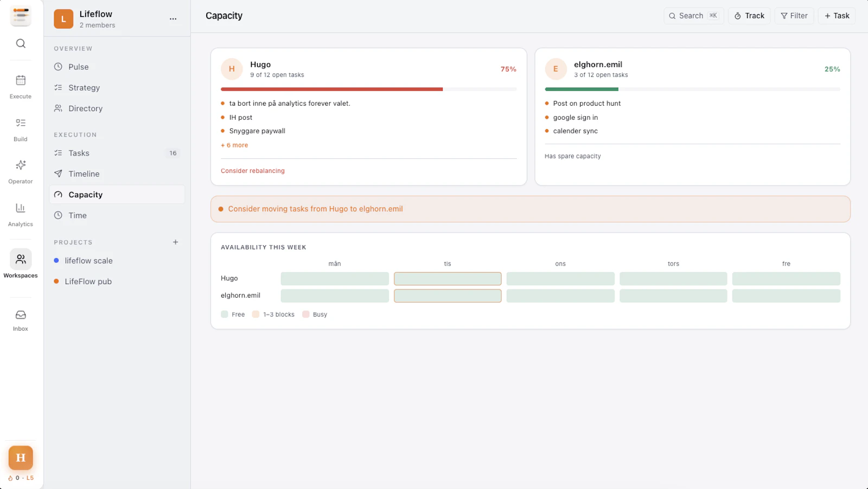Viewport: 868px width, 489px height.
Task: Open the 'google sign in' task
Action: tap(576, 118)
